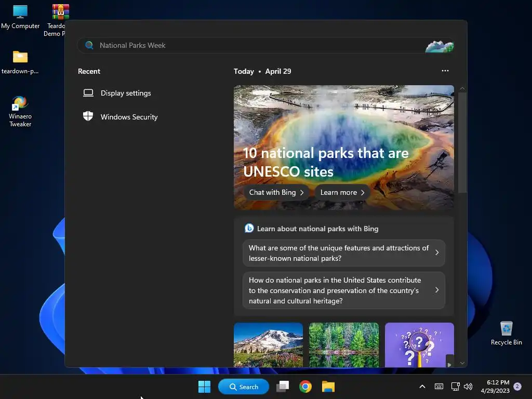Open the Windows Start button

[204, 387]
